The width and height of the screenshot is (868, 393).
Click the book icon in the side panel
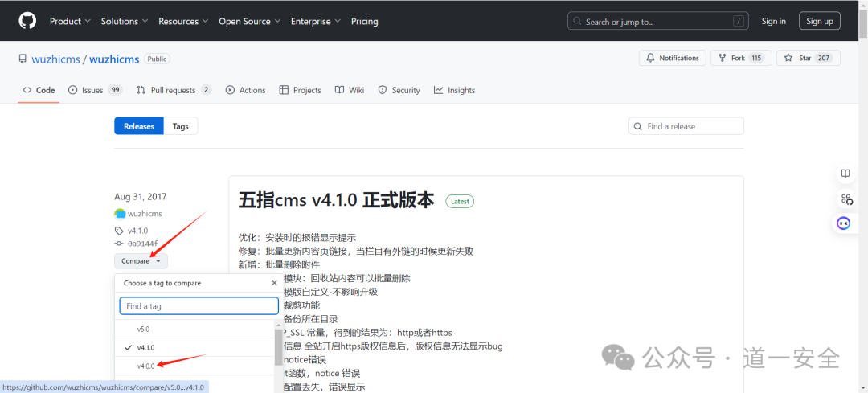click(x=845, y=174)
